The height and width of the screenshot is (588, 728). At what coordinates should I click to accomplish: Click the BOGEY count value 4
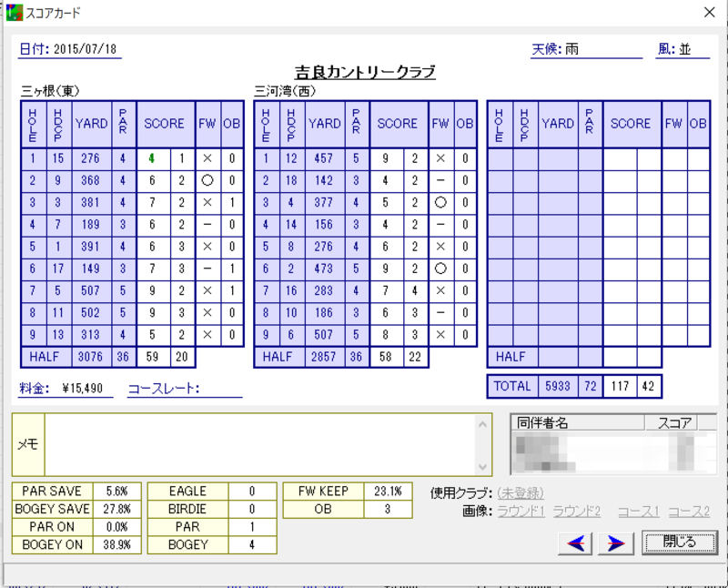pos(252,545)
